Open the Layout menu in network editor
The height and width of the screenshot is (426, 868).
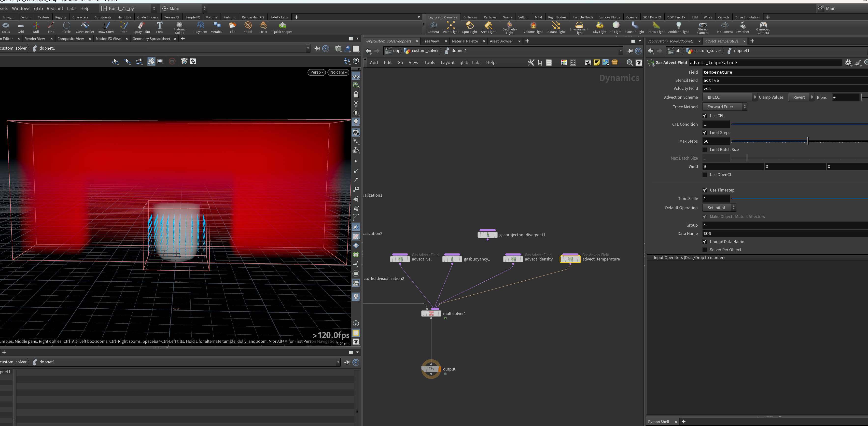pos(448,63)
